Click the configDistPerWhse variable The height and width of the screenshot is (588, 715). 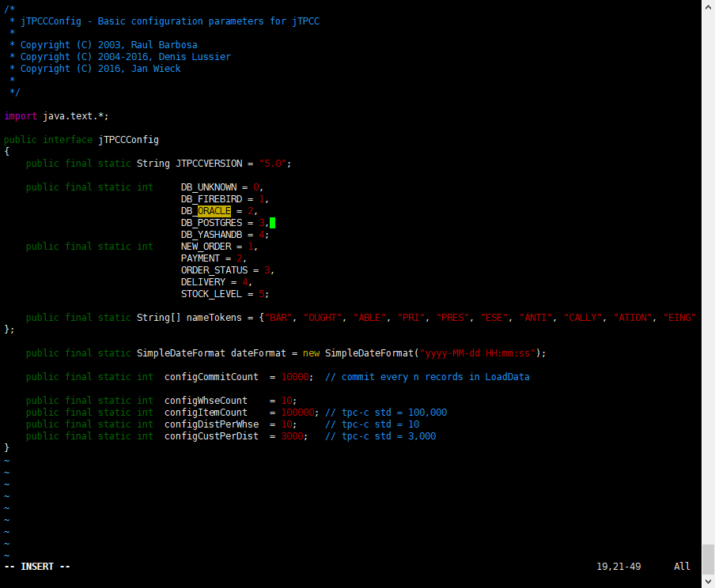[x=212, y=424]
